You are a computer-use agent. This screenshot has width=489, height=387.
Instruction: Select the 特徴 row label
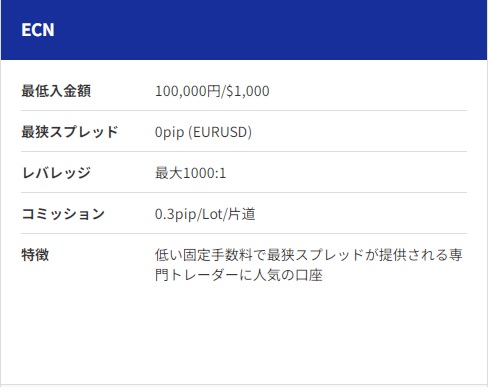(x=35, y=255)
